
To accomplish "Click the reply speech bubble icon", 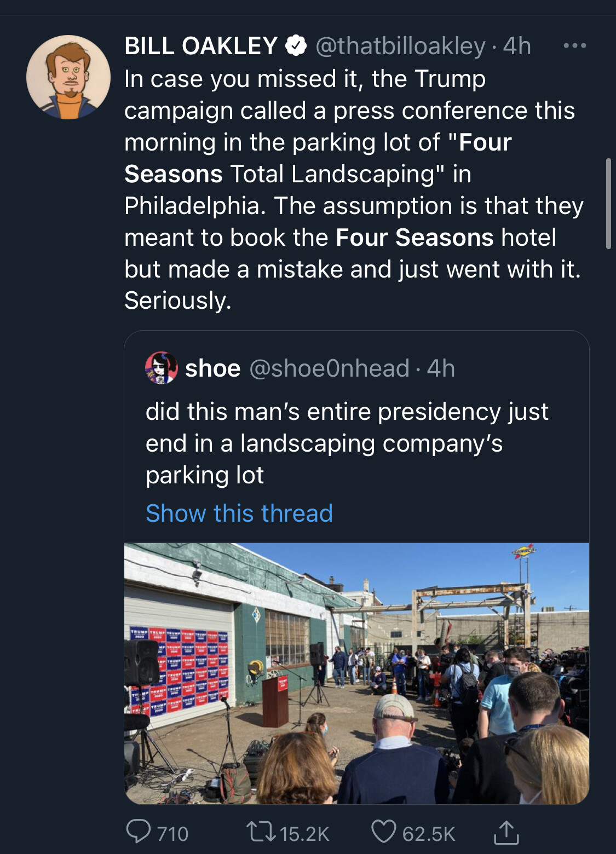I will pyautogui.click(x=138, y=832).
